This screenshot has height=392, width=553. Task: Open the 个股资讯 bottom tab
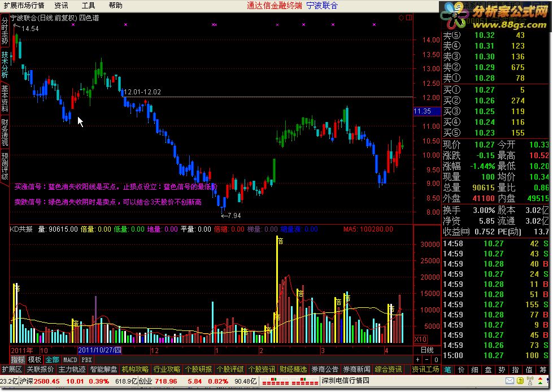[x=262, y=369]
